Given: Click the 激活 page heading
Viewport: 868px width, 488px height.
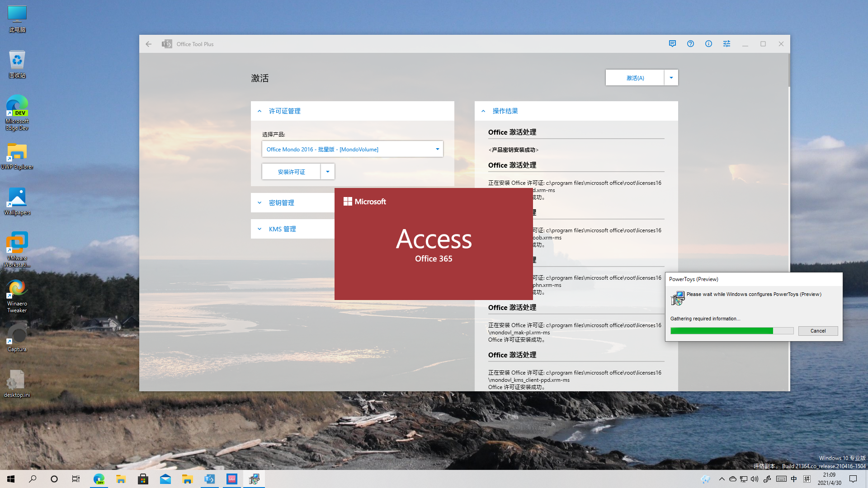Looking at the screenshot, I should coord(260,78).
